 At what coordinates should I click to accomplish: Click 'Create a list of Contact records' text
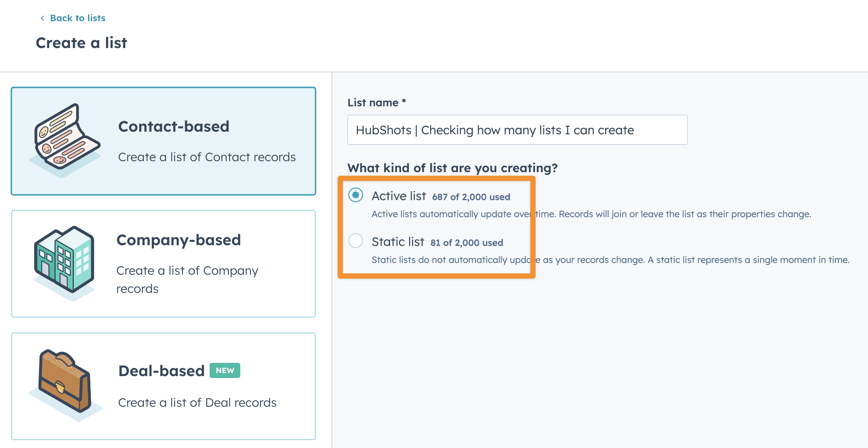click(x=207, y=157)
